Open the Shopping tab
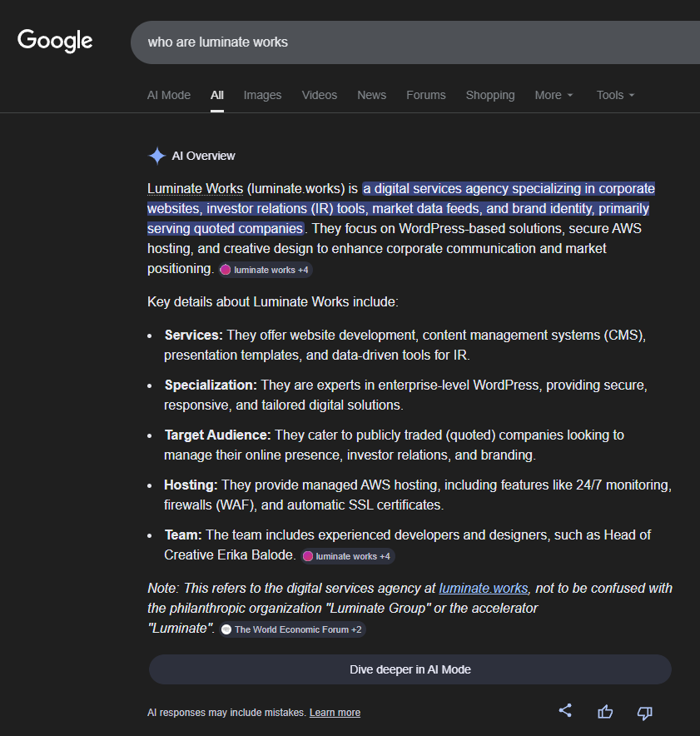Image resolution: width=700 pixels, height=736 pixels. pyautogui.click(x=490, y=95)
